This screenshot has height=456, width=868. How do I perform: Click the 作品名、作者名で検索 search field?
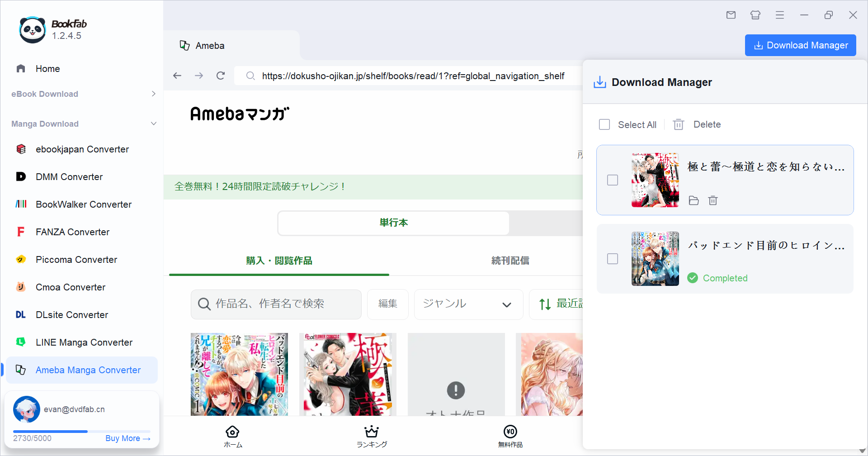[x=276, y=304]
